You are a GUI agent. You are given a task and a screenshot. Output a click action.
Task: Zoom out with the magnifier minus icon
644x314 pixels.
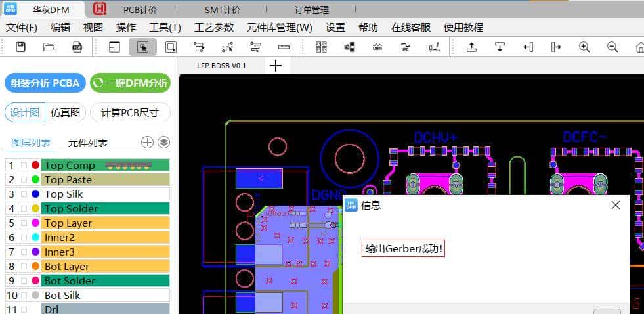tap(612, 47)
